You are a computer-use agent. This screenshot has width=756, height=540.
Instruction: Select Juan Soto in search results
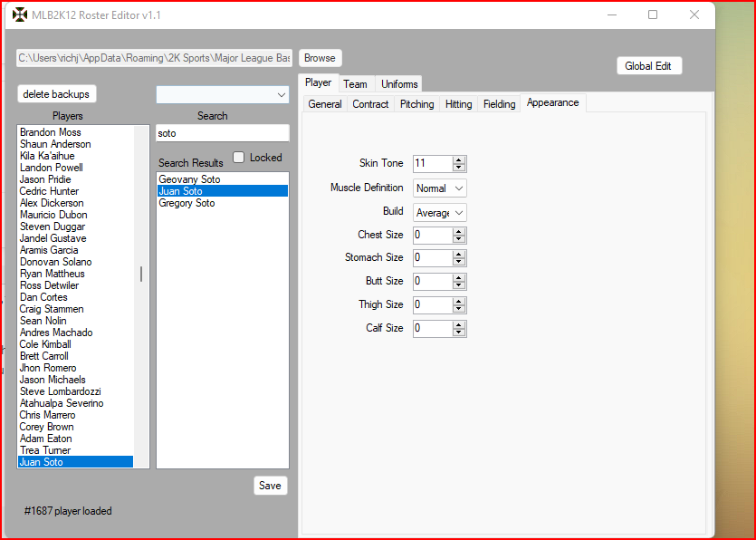(223, 191)
